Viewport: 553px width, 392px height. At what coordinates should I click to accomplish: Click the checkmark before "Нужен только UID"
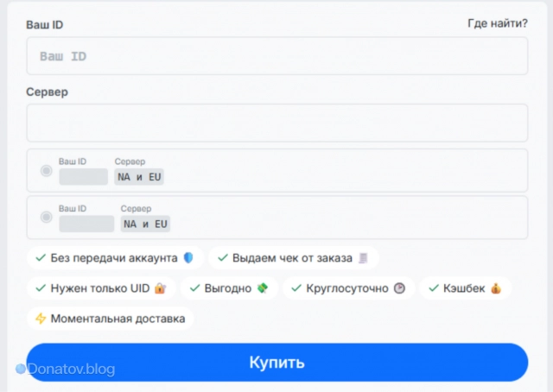[x=41, y=288]
